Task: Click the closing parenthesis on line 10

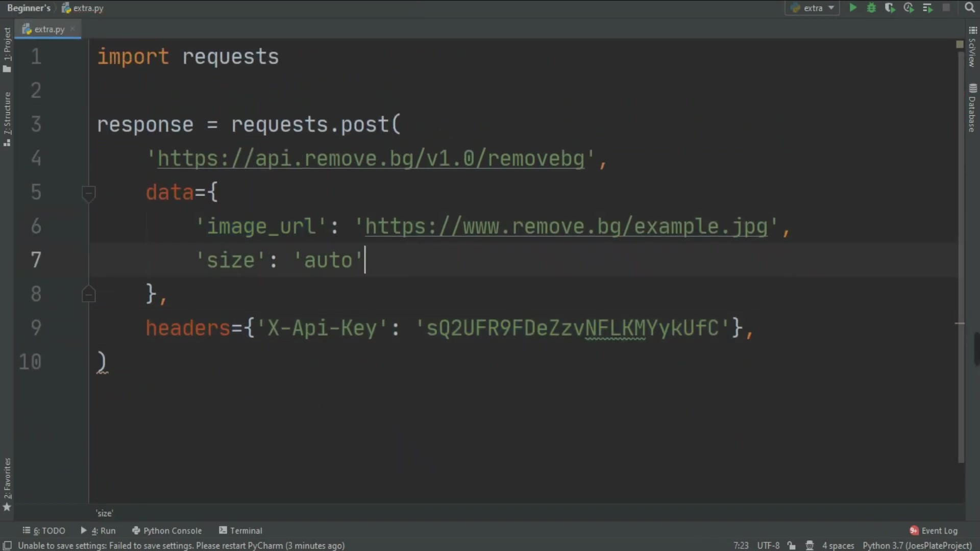Action: (102, 362)
